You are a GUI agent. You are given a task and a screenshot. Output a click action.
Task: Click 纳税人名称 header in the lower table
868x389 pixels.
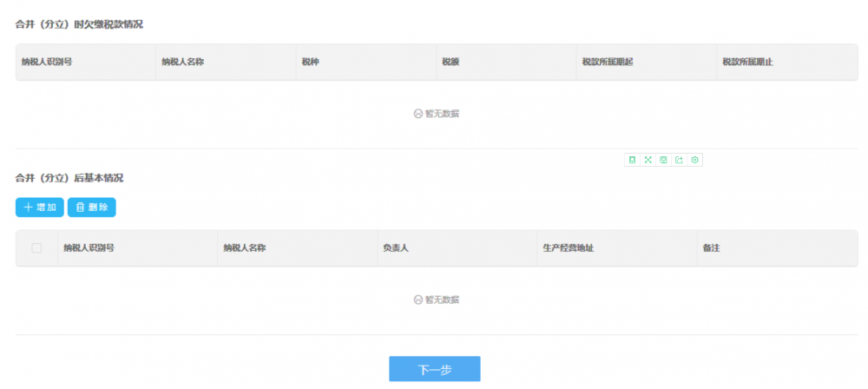point(244,248)
